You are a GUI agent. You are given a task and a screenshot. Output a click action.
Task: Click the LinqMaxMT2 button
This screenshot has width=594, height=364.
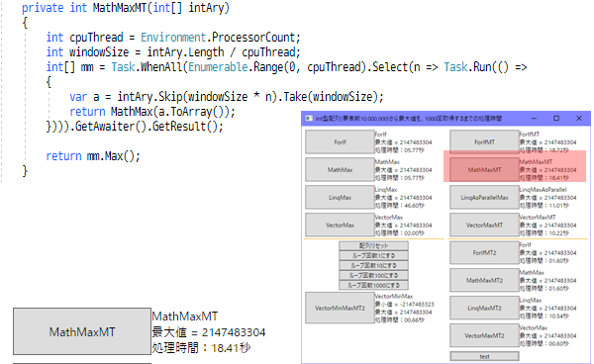484,308
